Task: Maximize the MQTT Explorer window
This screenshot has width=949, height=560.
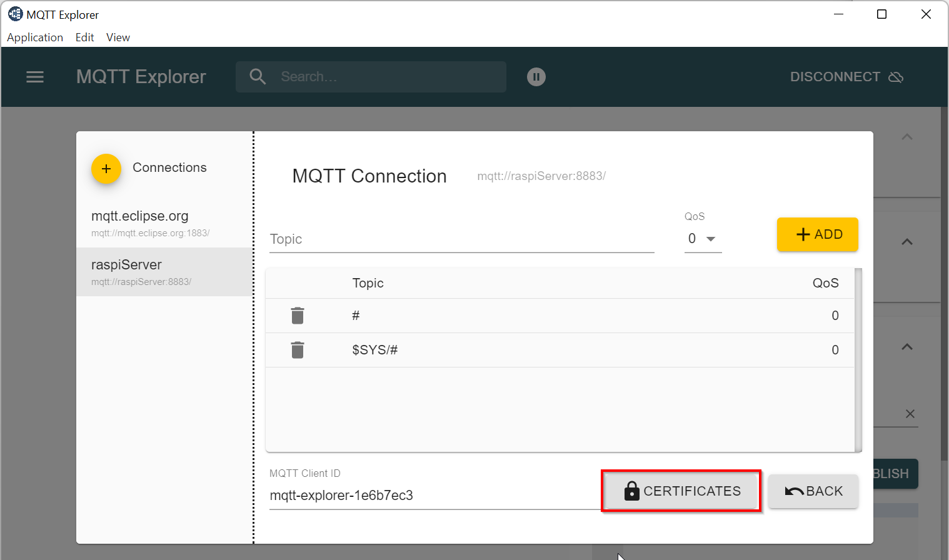Action: click(x=882, y=14)
